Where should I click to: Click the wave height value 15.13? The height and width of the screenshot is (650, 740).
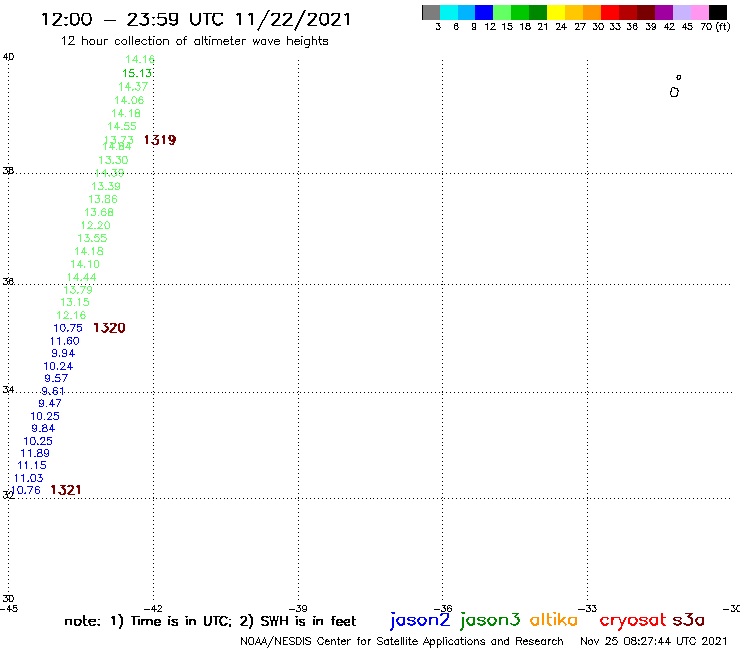coord(137,73)
